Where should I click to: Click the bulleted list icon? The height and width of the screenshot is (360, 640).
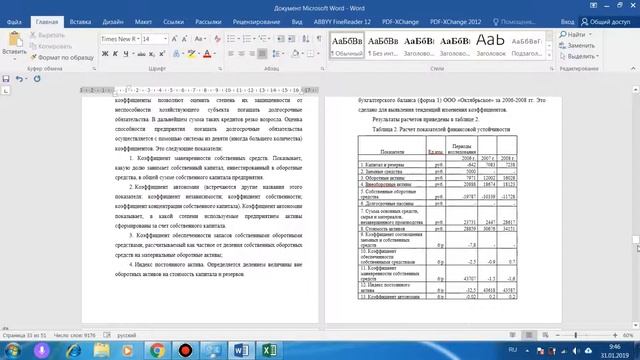click(231, 39)
